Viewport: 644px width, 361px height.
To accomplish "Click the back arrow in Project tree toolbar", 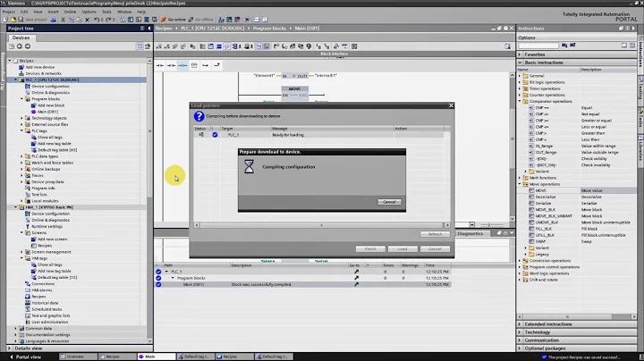I will pos(20,46).
